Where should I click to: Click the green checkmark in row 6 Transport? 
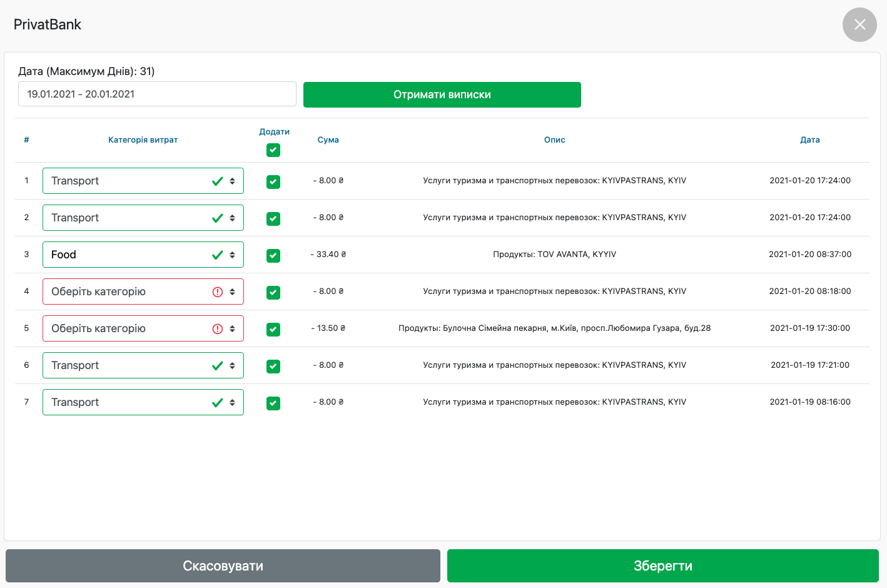click(x=218, y=366)
